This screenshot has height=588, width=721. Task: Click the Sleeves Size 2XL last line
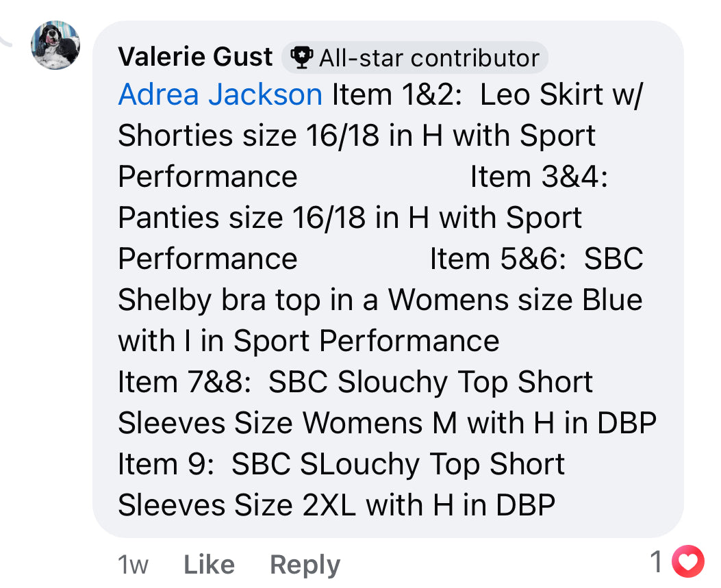click(x=337, y=505)
